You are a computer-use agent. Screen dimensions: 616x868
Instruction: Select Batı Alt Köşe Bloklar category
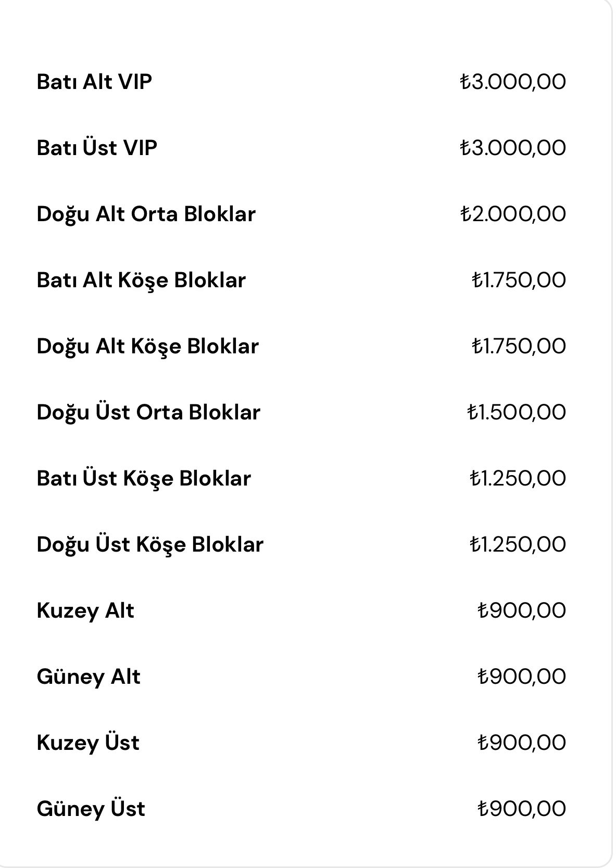(x=141, y=280)
